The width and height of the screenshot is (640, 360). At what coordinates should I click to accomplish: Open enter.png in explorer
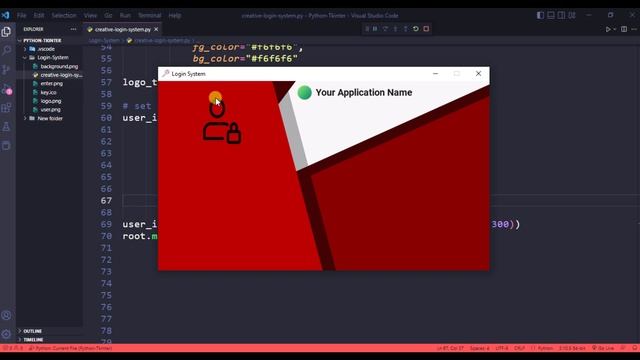pos(51,84)
